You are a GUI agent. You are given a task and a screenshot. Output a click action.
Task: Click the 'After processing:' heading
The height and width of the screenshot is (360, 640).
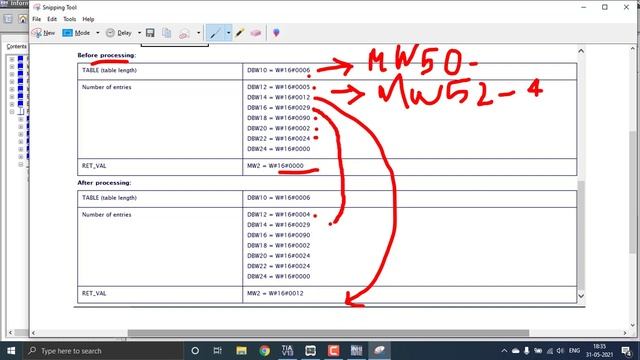point(104,183)
